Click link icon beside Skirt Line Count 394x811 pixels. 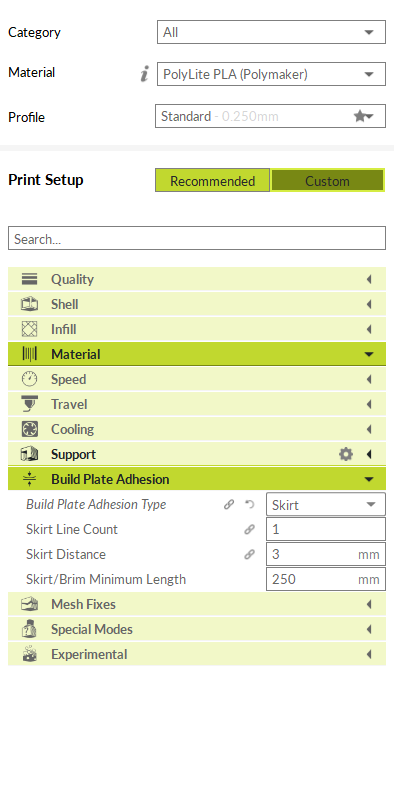(250, 530)
